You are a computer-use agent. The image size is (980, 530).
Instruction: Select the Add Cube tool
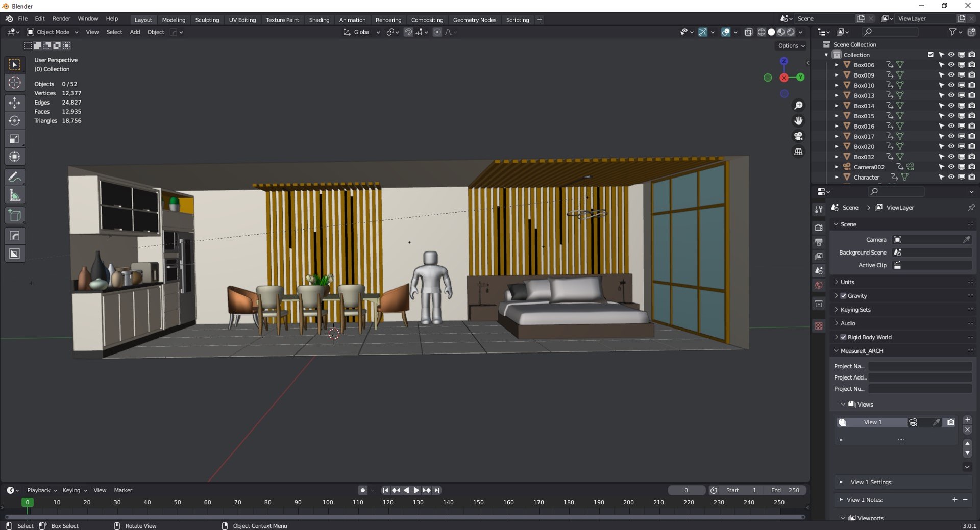point(15,215)
